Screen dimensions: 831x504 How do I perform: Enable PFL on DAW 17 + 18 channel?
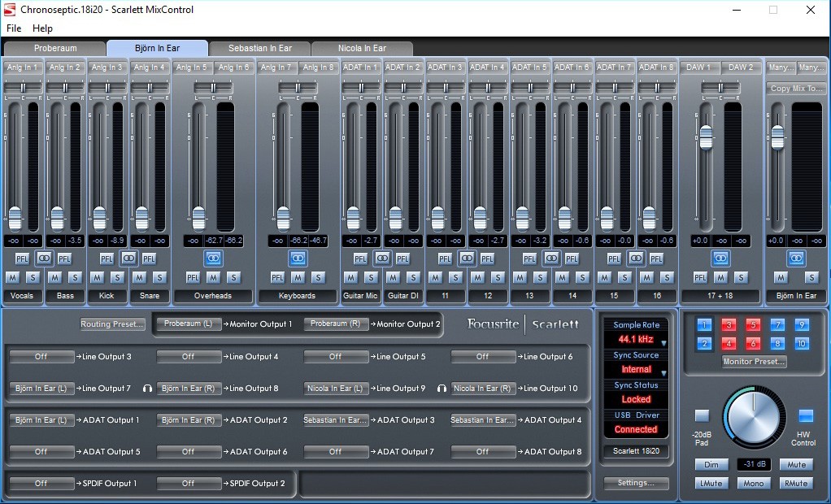pyautogui.click(x=700, y=277)
